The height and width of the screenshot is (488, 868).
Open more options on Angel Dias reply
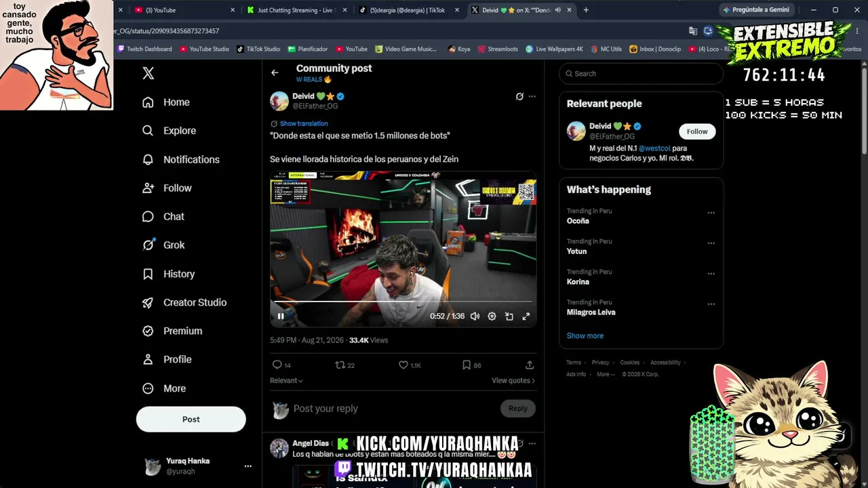(532, 443)
